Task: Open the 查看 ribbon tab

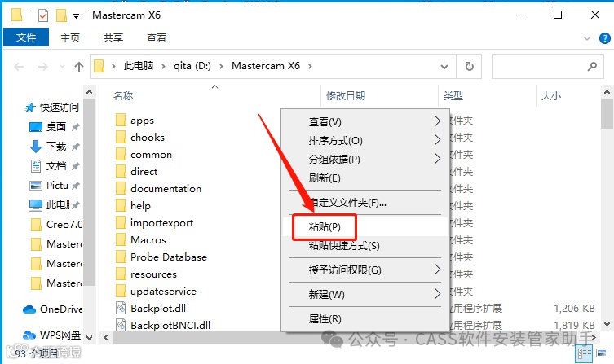Action: coord(157,38)
